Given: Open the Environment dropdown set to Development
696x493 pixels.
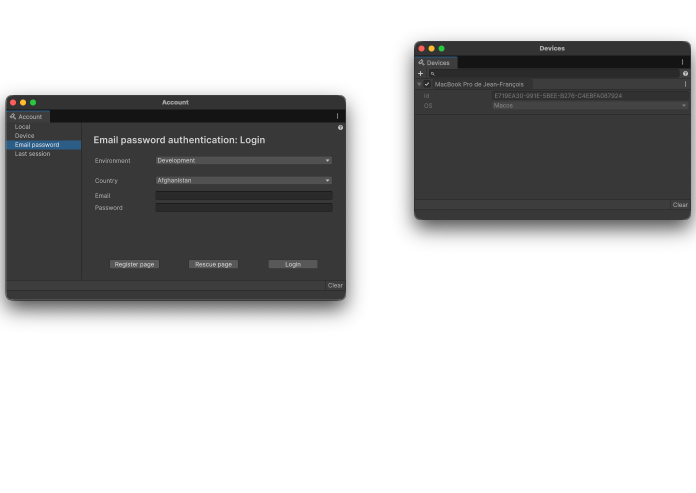Looking at the screenshot, I should 243,160.
